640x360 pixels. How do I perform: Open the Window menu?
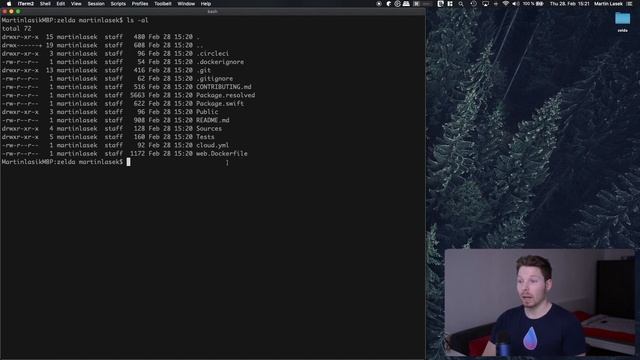pyautogui.click(x=186, y=4)
